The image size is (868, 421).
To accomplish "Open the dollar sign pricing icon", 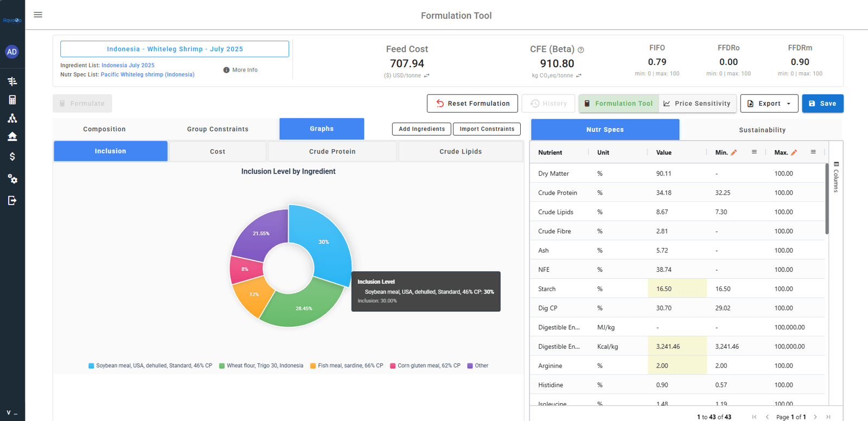I will pos(12,157).
